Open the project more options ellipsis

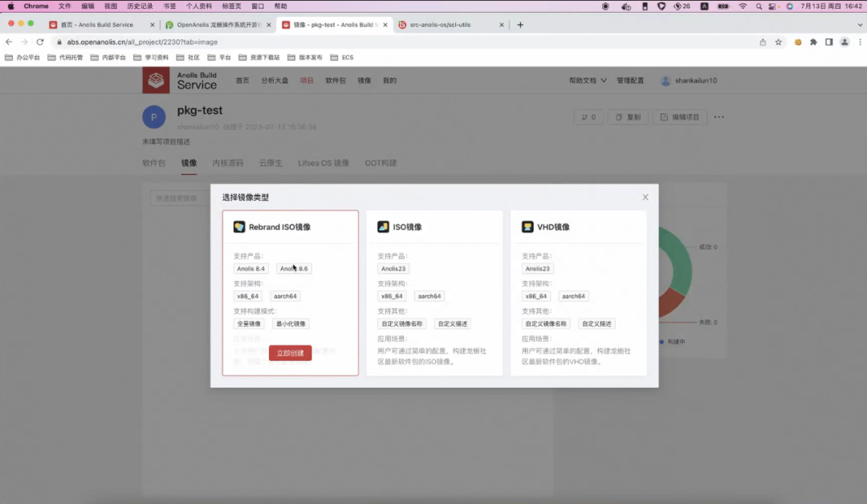pos(718,117)
